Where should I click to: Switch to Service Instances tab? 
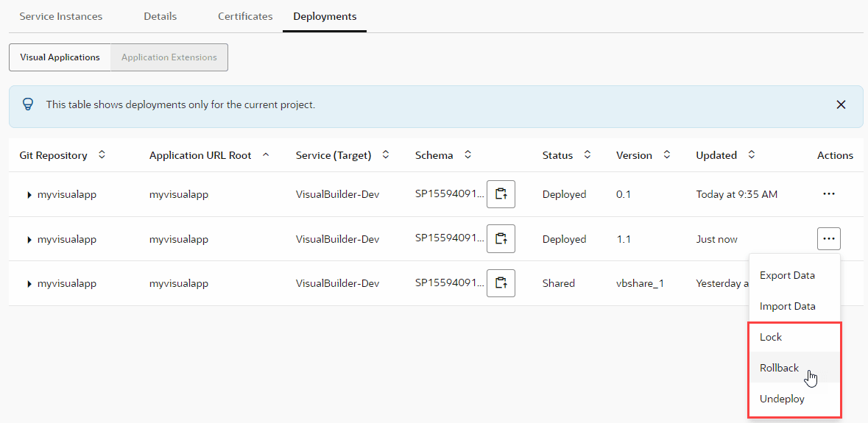61,16
